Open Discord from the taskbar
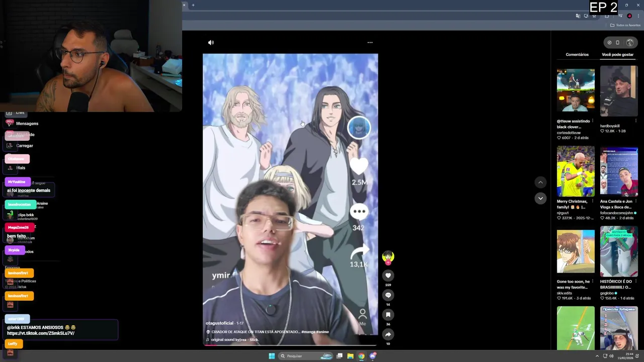Screen dimensions: 644x362 (x=373, y=356)
